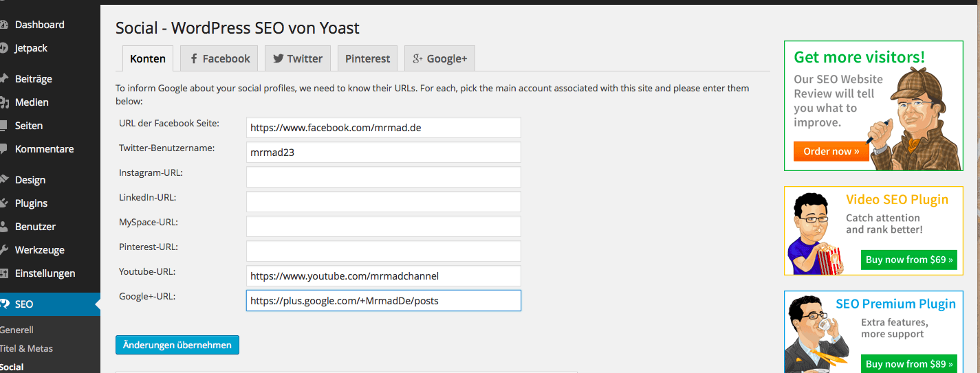Click the empty Pinterest-URL field
Screen dimensions: 980x373
[x=384, y=251]
